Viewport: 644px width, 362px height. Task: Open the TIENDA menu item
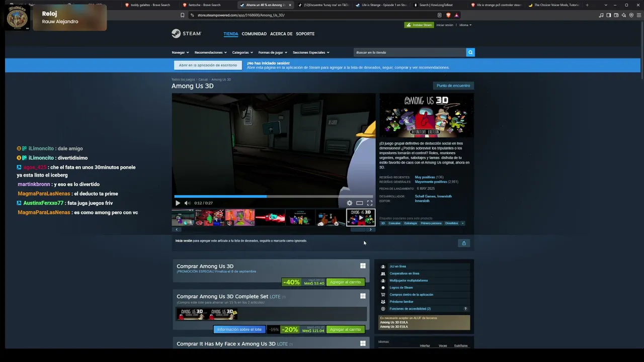point(231,34)
